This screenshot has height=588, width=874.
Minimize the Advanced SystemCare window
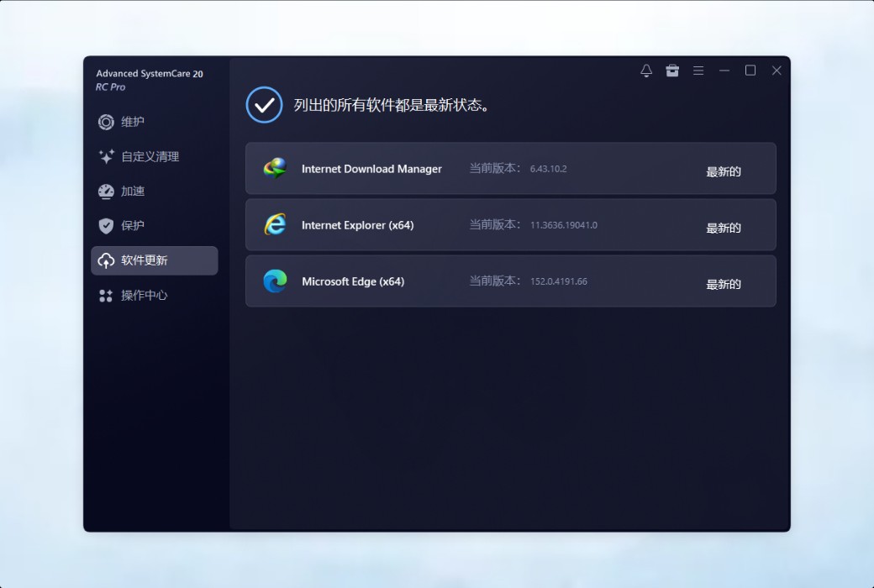[724, 71]
